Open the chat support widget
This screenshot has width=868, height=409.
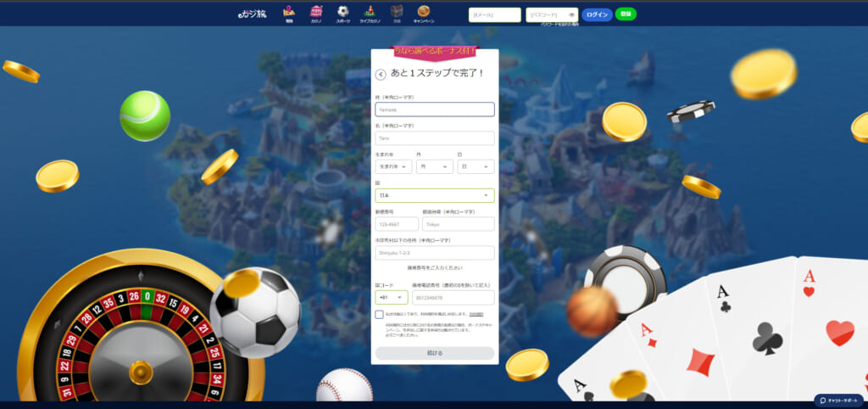(x=838, y=401)
